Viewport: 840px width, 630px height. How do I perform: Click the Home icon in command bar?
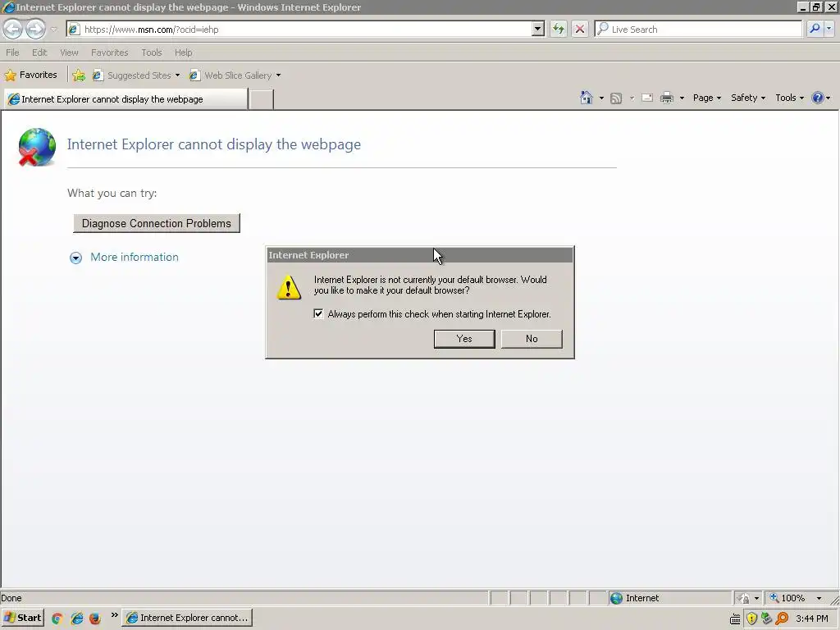click(x=587, y=98)
